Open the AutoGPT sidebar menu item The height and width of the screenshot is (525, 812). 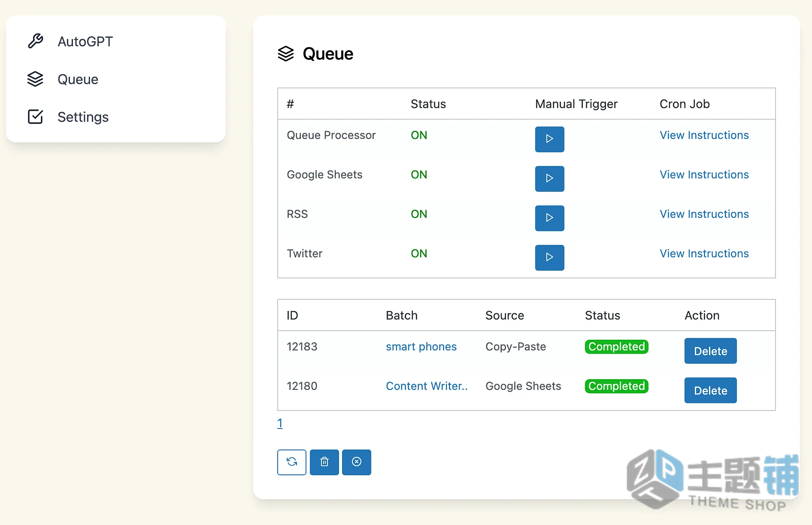85,42
